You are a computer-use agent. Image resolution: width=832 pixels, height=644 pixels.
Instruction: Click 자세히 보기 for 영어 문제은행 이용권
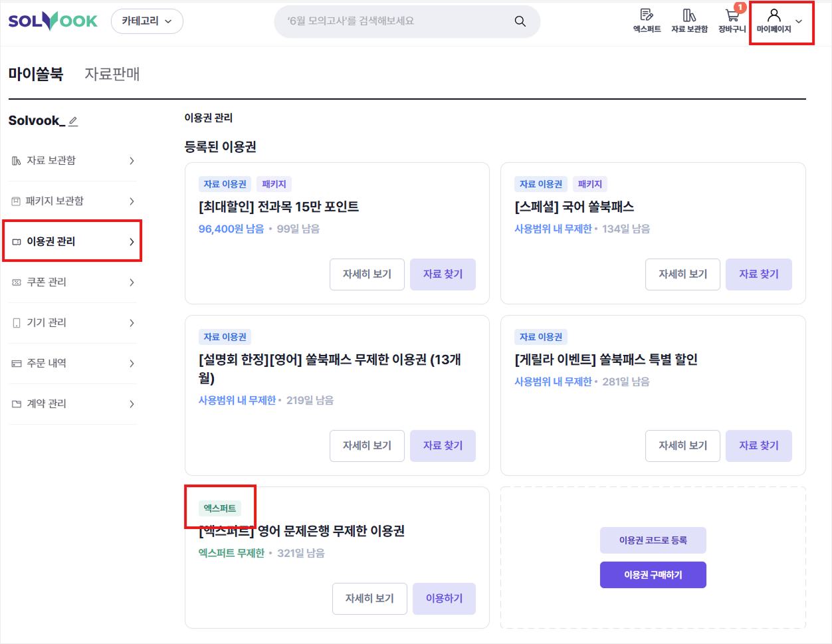(x=369, y=599)
